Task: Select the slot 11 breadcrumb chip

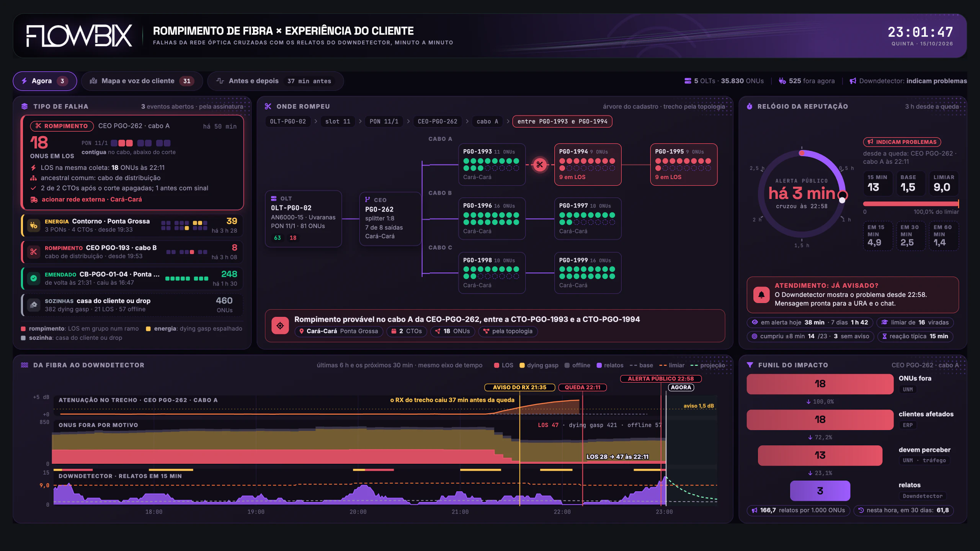Action: [x=338, y=122]
